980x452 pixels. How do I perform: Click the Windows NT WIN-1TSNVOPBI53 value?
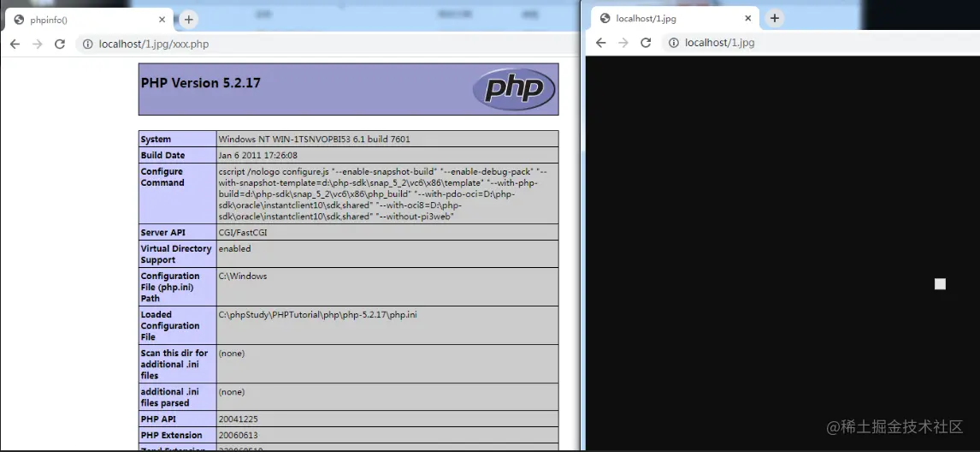click(x=315, y=139)
